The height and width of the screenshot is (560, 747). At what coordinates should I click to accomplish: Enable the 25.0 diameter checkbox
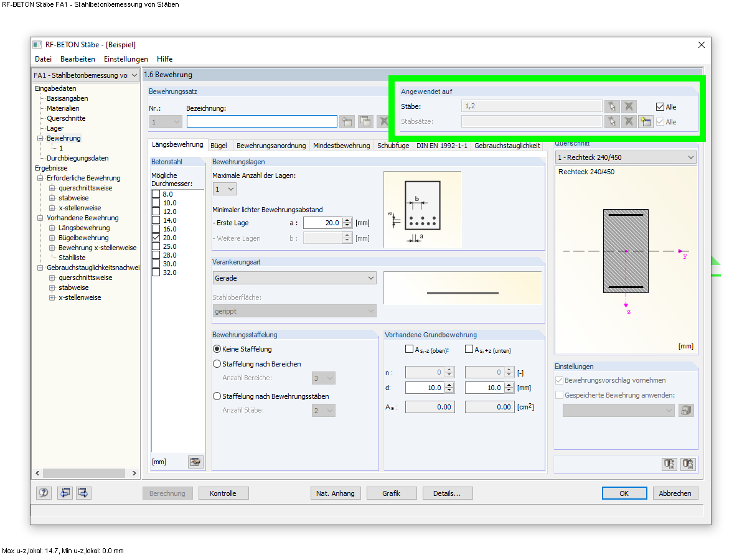[156, 246]
